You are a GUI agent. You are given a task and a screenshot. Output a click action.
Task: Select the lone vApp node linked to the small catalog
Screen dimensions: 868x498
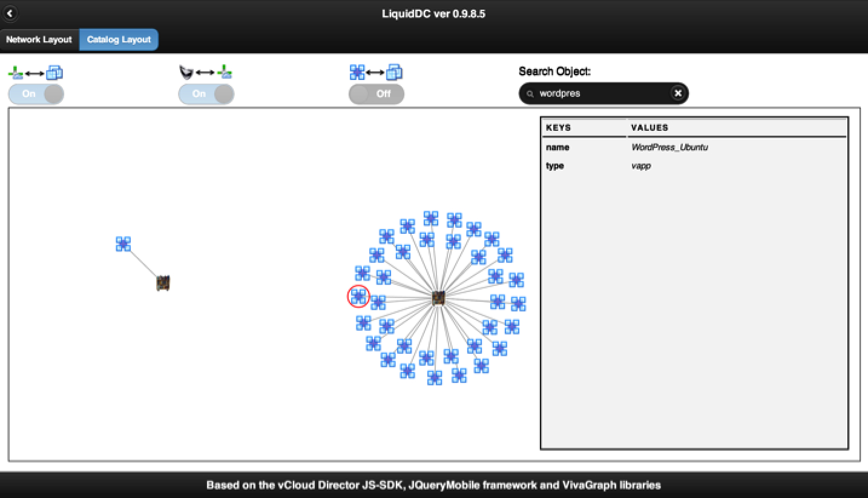pyautogui.click(x=123, y=244)
